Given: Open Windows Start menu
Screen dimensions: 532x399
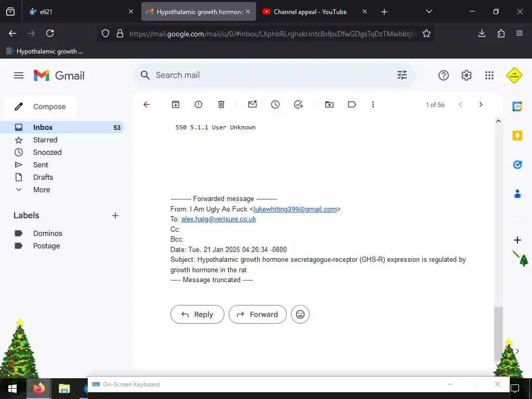Looking at the screenshot, I should tap(12, 389).
